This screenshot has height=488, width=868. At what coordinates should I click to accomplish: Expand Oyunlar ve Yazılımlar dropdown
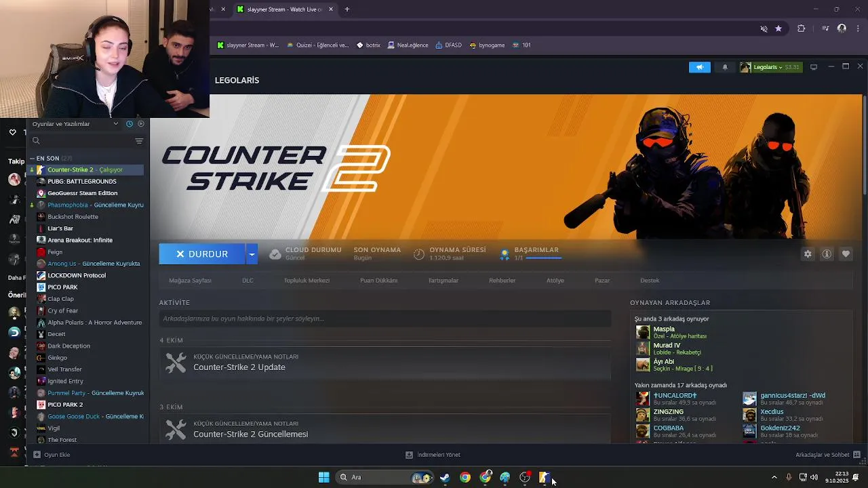click(75, 124)
